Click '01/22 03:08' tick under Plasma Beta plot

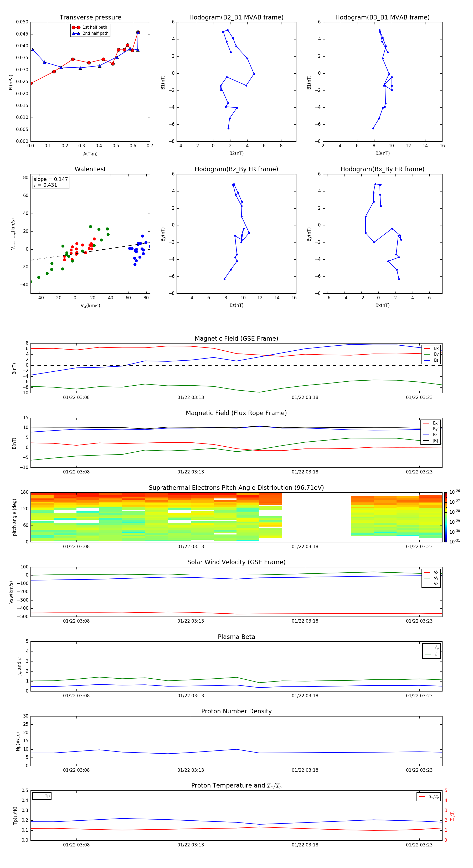(x=76, y=695)
